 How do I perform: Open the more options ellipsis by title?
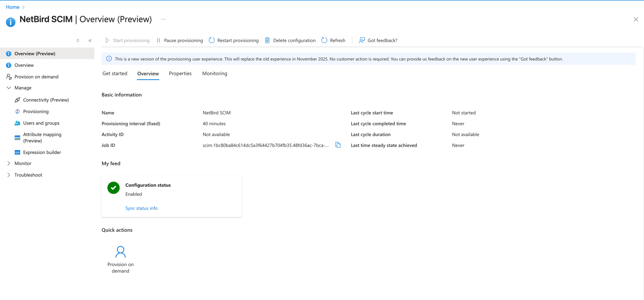pos(163,20)
